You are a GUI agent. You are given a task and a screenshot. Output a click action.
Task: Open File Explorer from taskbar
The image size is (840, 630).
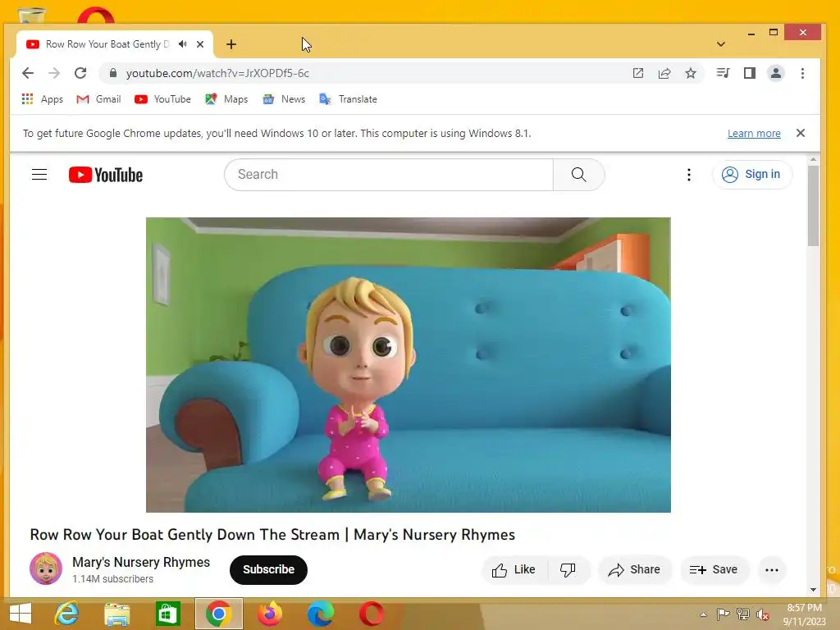[x=117, y=614]
